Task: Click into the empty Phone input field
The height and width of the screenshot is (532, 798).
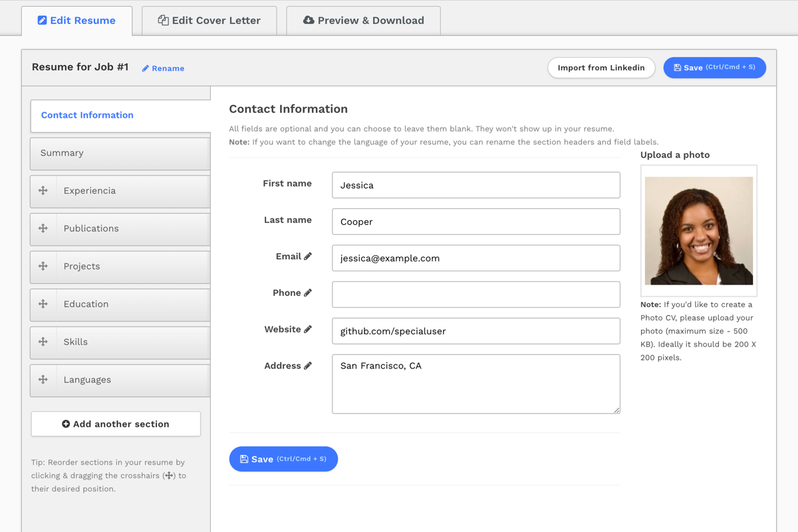Action: 475,295
